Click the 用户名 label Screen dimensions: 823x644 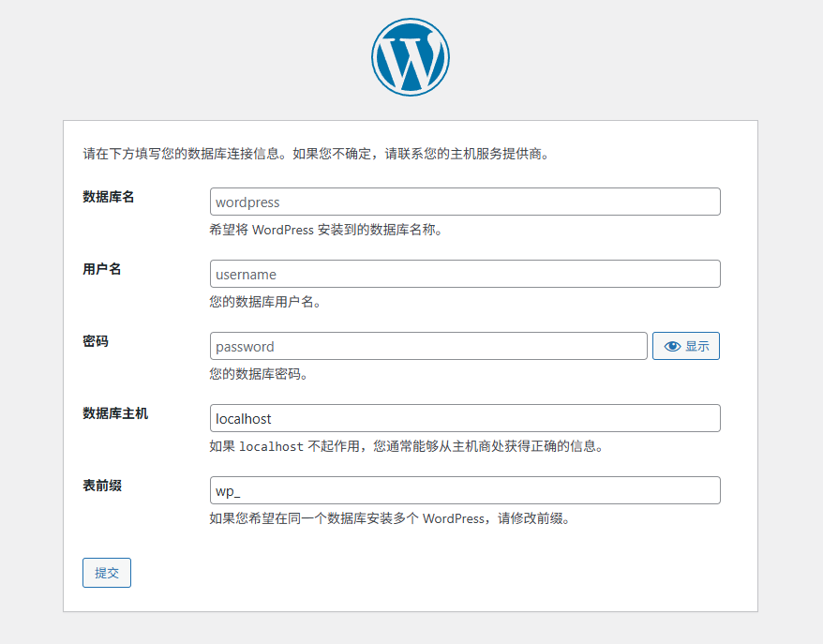point(102,269)
